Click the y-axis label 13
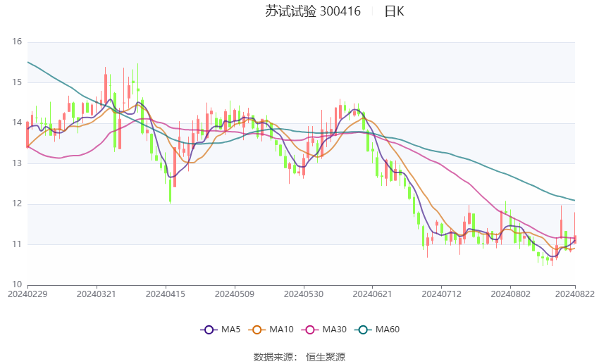Image resolution: width=599 pixels, height=364 pixels. [17, 163]
